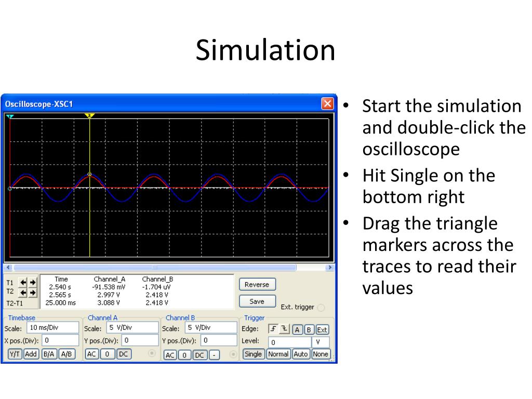
Task: Select Y/T timebase mode
Action: (x=14, y=354)
